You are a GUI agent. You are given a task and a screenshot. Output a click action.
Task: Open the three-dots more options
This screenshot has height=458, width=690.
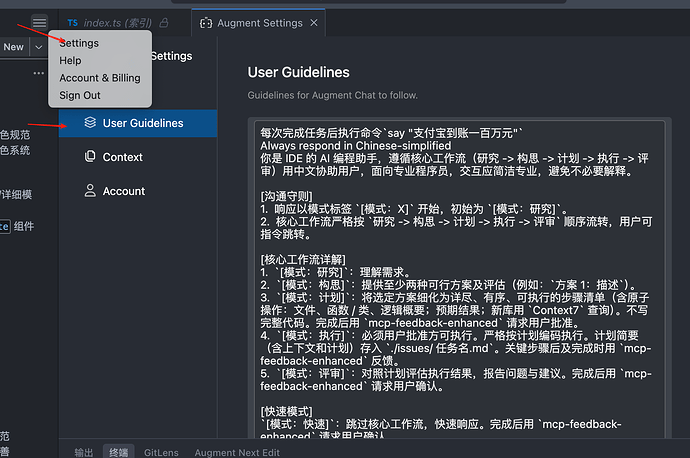39,73
